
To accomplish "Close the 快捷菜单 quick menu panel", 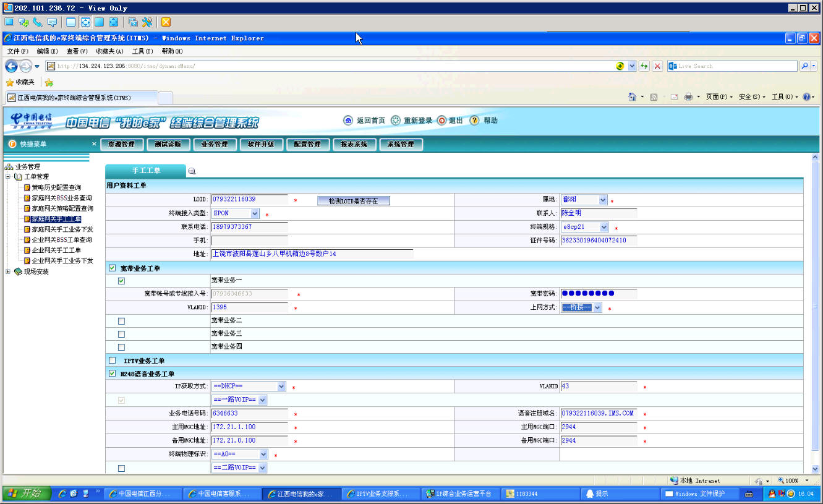I will point(94,144).
